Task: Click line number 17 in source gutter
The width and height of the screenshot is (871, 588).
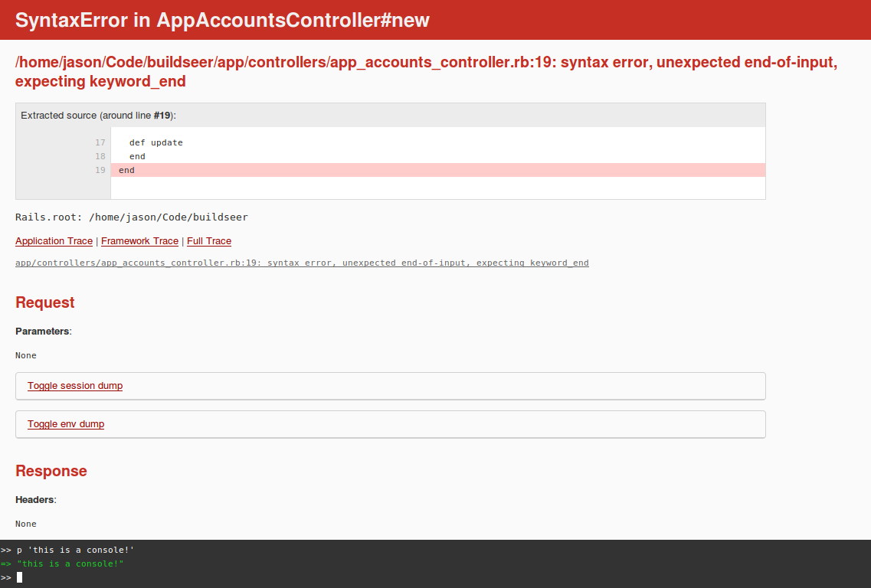Action: click(x=100, y=142)
